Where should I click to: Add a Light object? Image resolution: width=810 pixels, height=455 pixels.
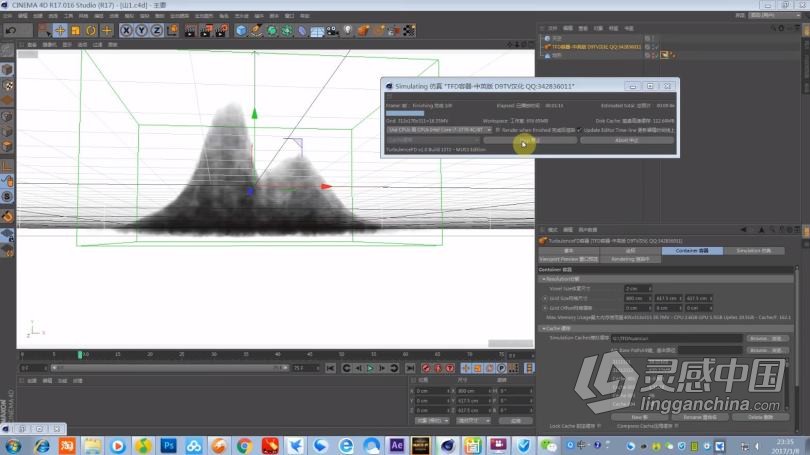[x=348, y=30]
